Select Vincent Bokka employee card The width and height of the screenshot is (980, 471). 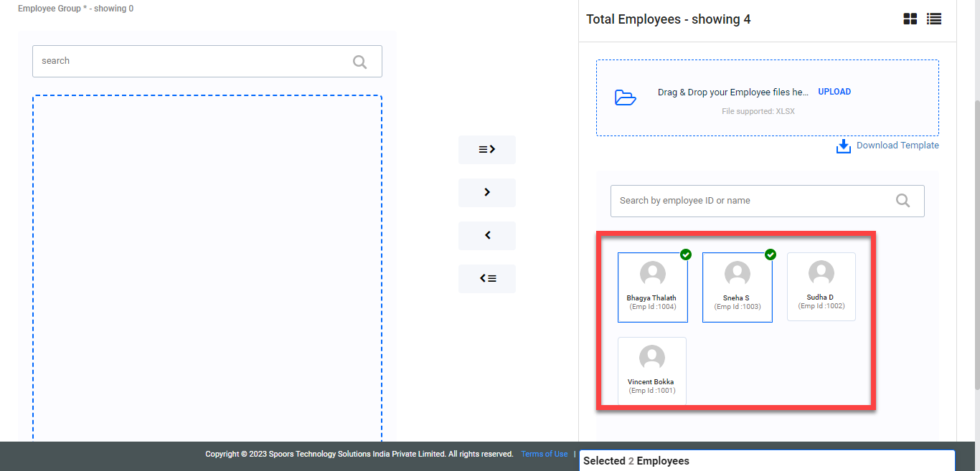click(x=651, y=371)
